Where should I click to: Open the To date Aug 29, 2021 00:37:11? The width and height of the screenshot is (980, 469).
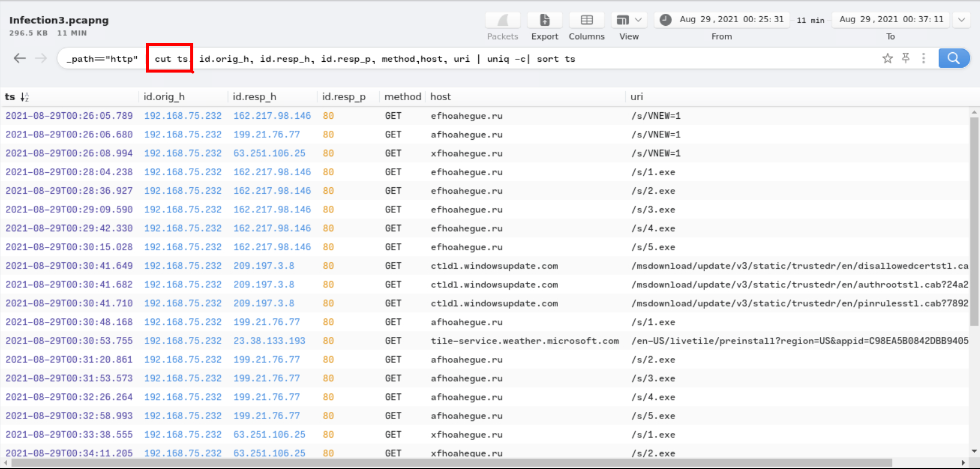tap(891, 19)
